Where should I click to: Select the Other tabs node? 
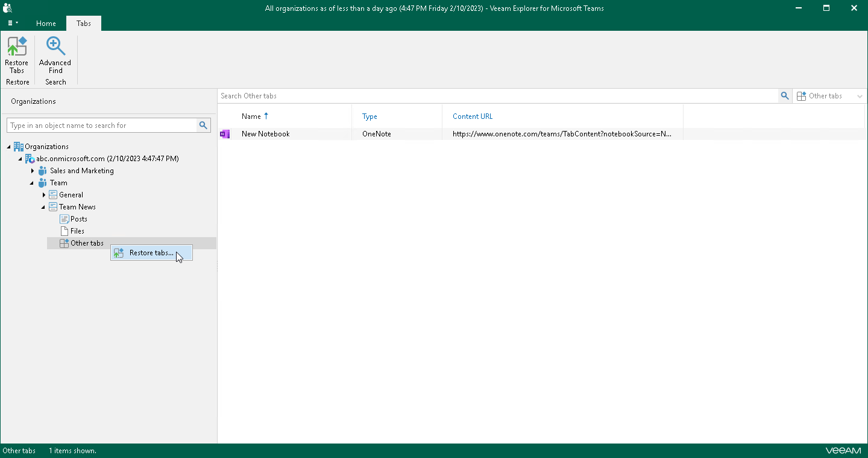tap(87, 243)
